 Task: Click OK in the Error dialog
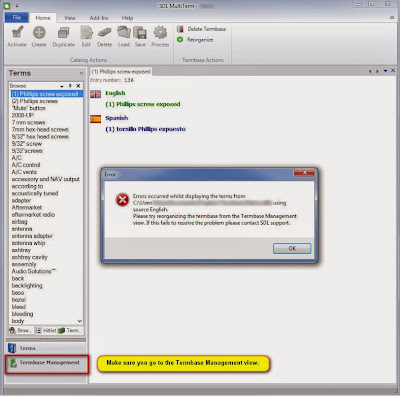click(x=292, y=248)
